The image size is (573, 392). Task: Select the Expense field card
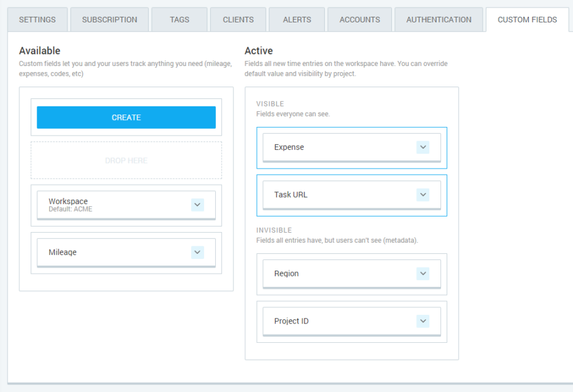pyautogui.click(x=336, y=147)
